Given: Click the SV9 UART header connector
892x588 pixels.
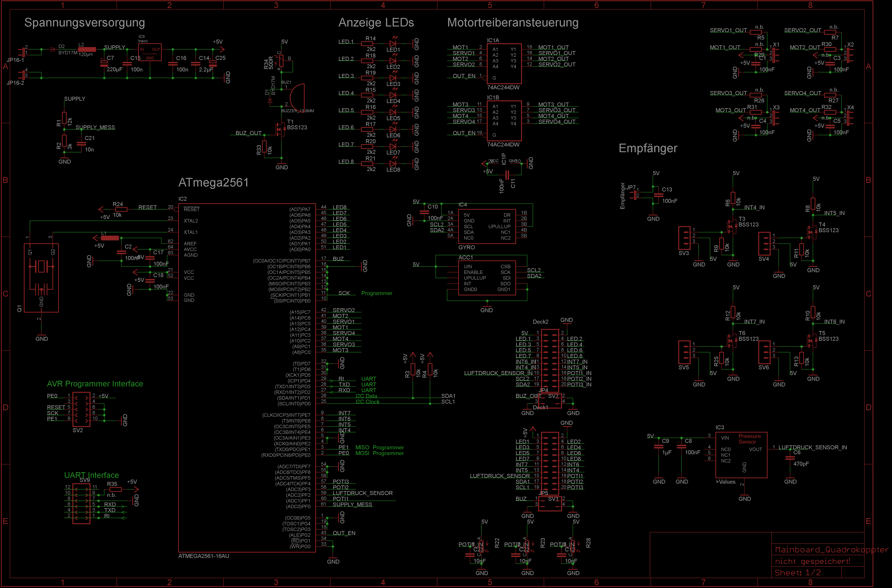Looking at the screenshot, I should 81,503.
